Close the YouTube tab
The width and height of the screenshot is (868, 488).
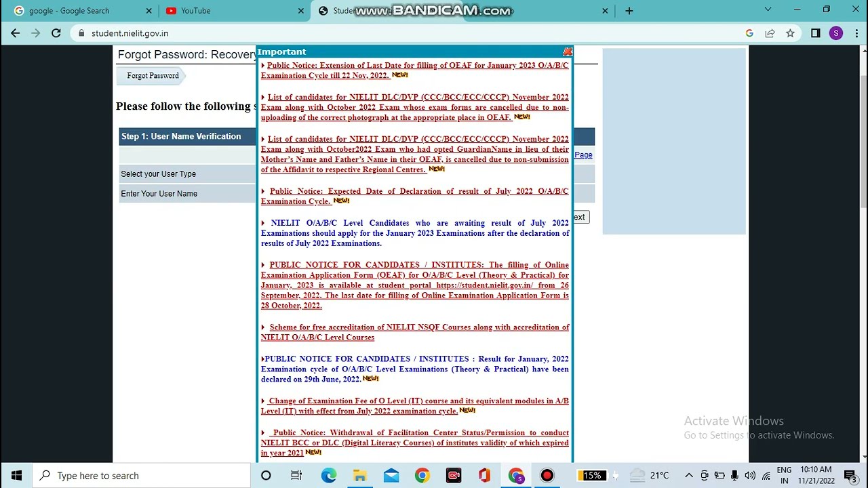pyautogui.click(x=301, y=11)
